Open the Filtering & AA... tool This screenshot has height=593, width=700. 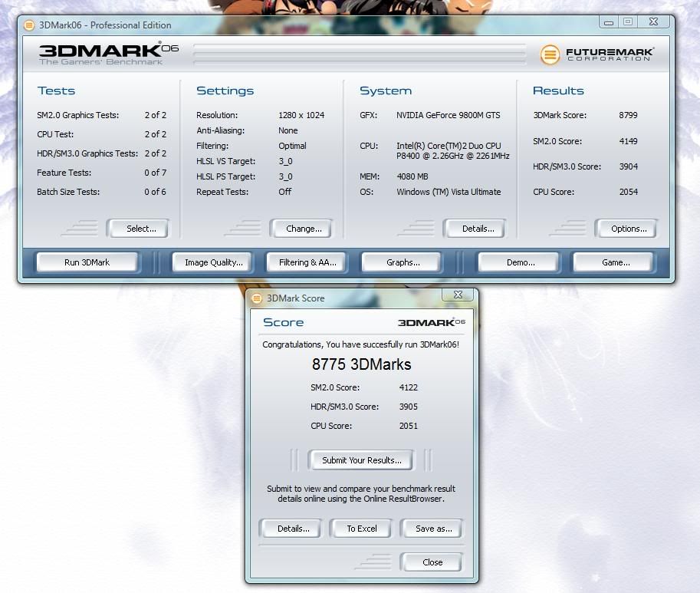point(307,262)
